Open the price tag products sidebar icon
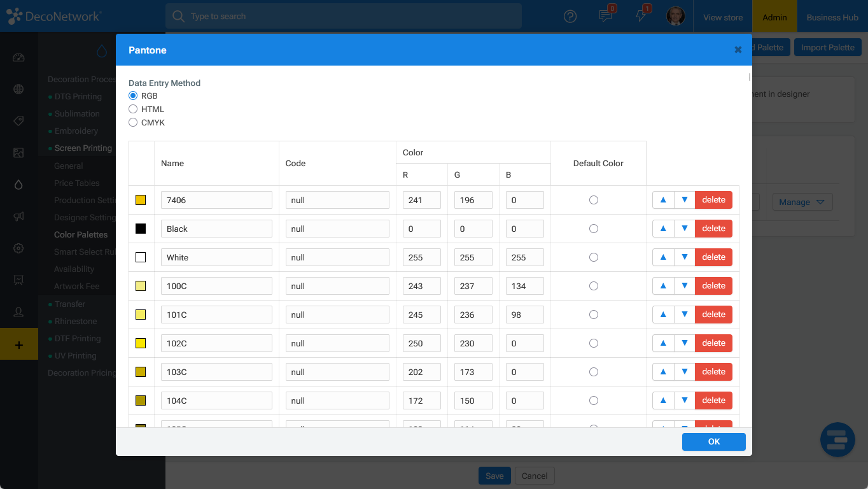Image resolution: width=868 pixels, height=489 pixels. click(x=18, y=121)
